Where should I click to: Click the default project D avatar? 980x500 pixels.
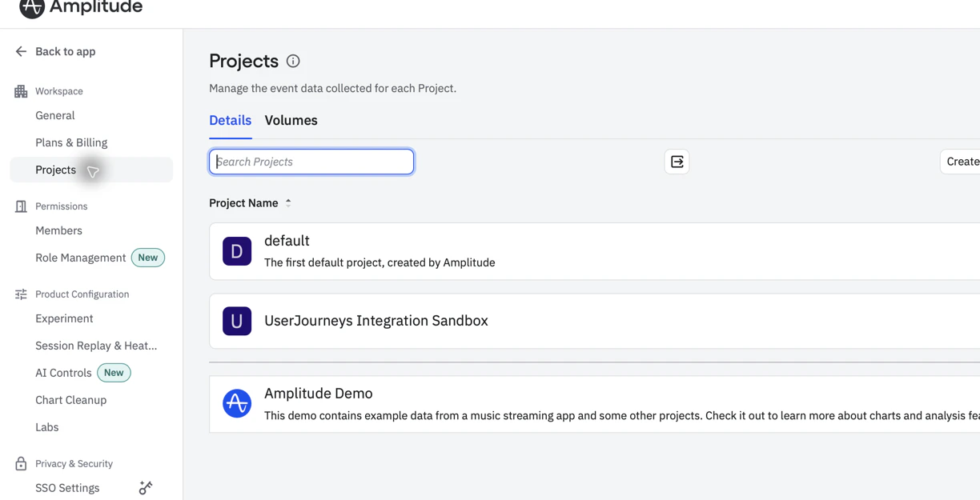pyautogui.click(x=237, y=251)
